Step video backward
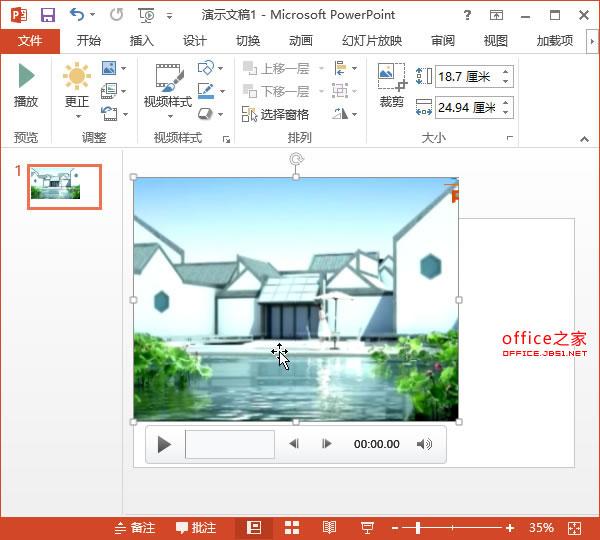 tap(294, 444)
